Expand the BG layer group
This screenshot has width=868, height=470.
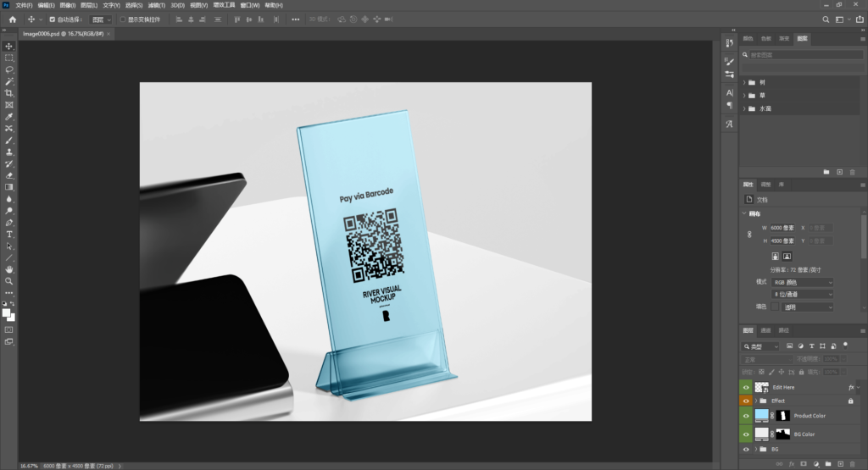[756, 449]
